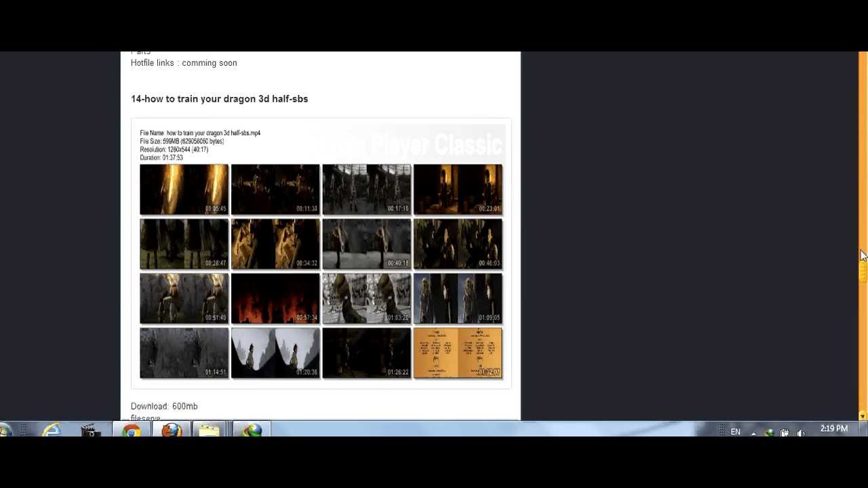Screen dimensions: 868x488
Task: Open thumbnail stamped 00:28:47
Action: click(x=184, y=243)
